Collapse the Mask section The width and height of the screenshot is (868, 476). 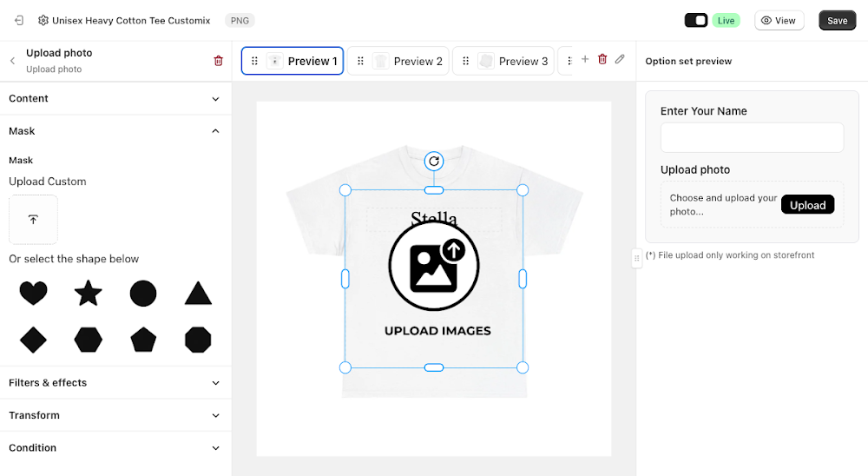[115, 131]
